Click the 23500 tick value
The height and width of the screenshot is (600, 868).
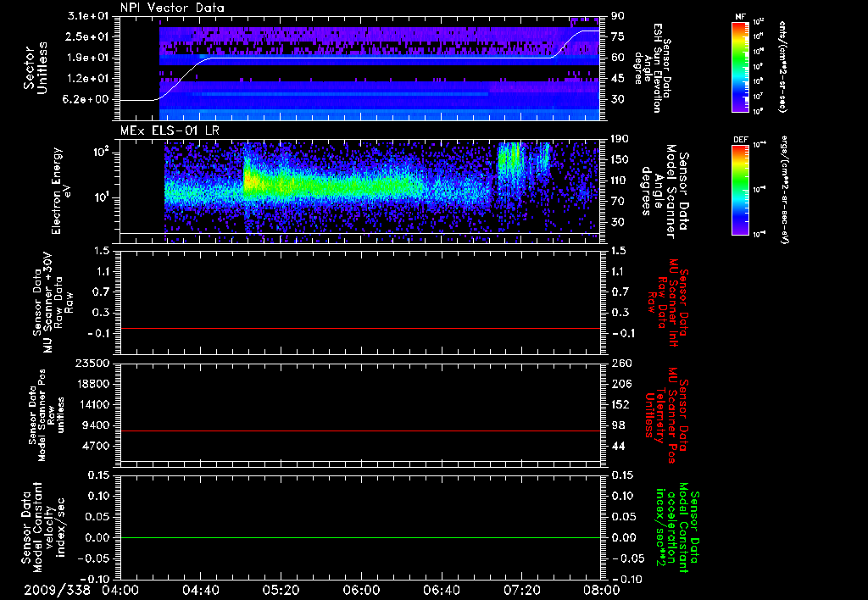(93, 363)
